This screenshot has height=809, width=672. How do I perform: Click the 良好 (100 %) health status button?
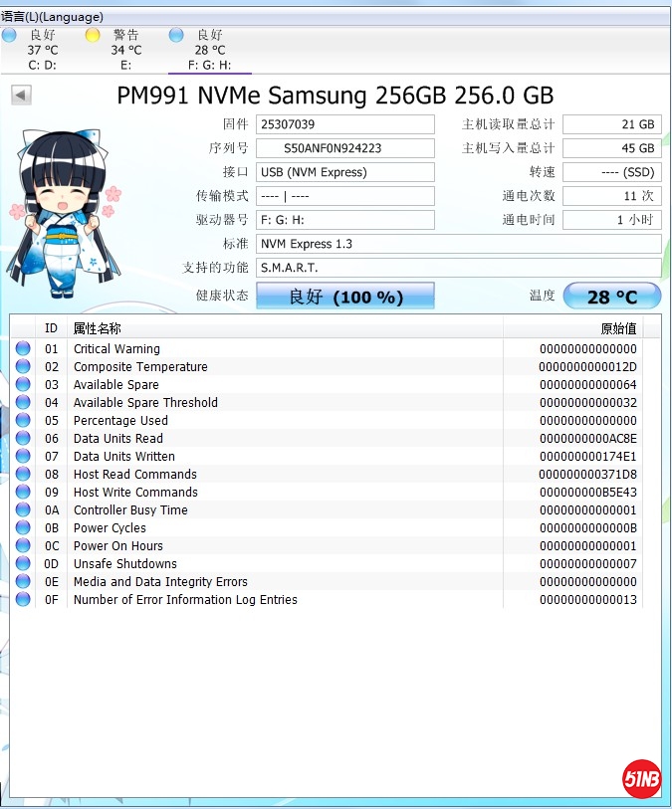345,297
